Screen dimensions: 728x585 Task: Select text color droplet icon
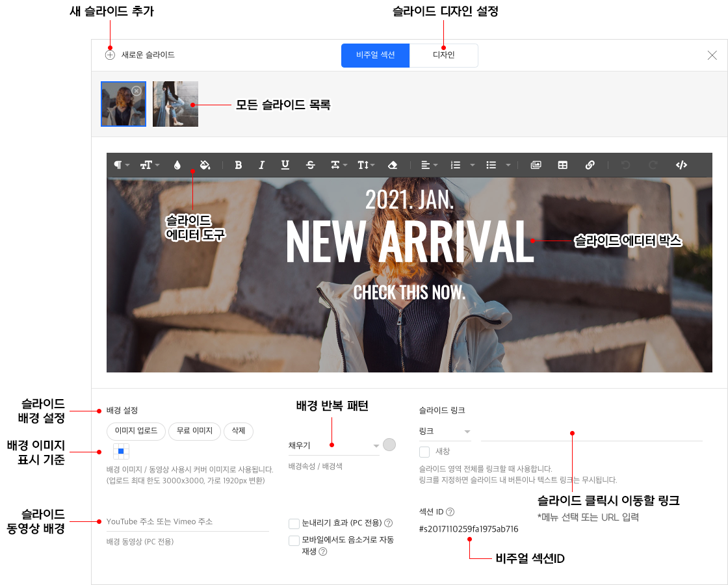[177, 165]
